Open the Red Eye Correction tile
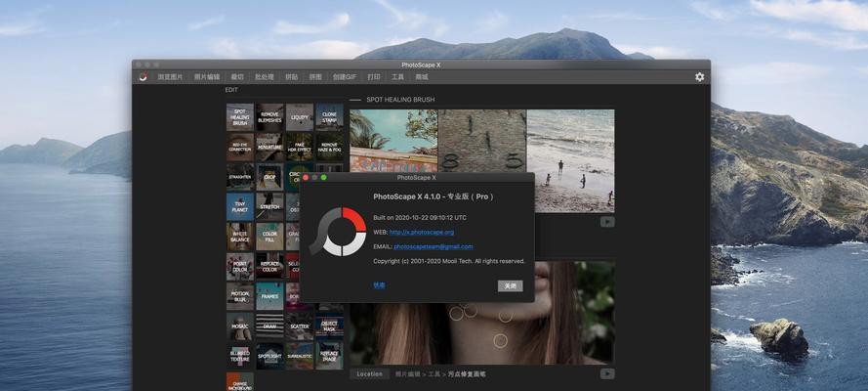 (239, 147)
